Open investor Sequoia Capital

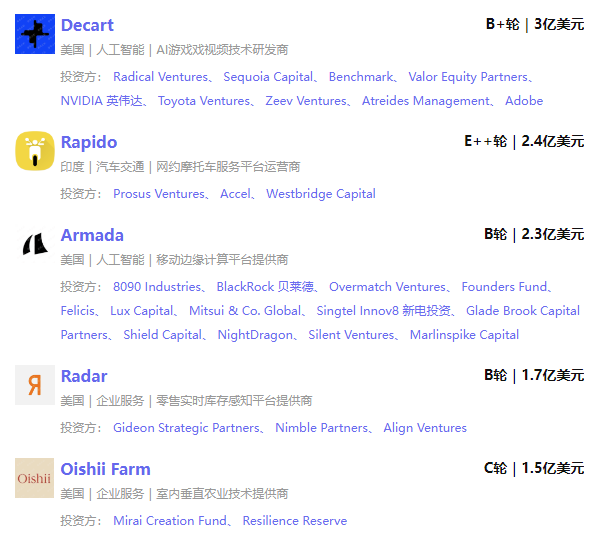pos(268,77)
